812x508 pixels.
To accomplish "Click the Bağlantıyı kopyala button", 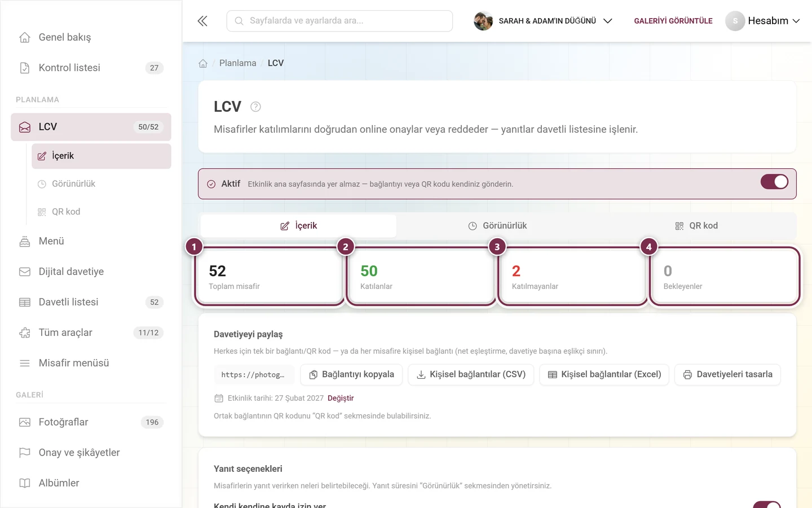I will [x=351, y=375].
